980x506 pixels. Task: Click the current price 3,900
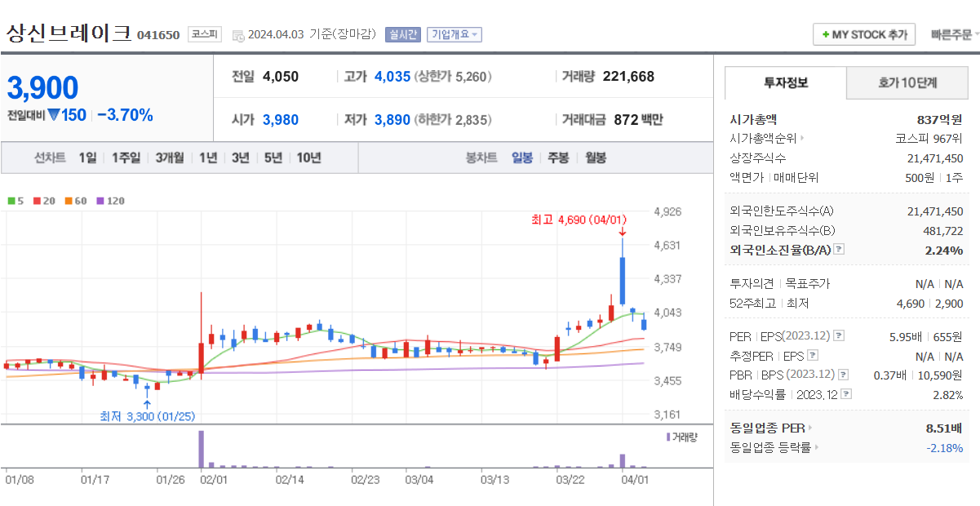click(x=42, y=87)
